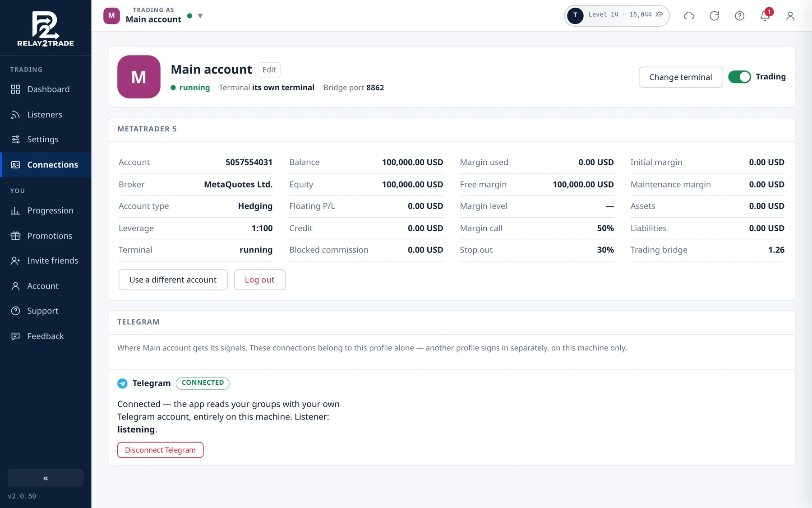Open the Settings menu item
Image resolution: width=812 pixels, height=508 pixels.
pyautogui.click(x=46, y=139)
